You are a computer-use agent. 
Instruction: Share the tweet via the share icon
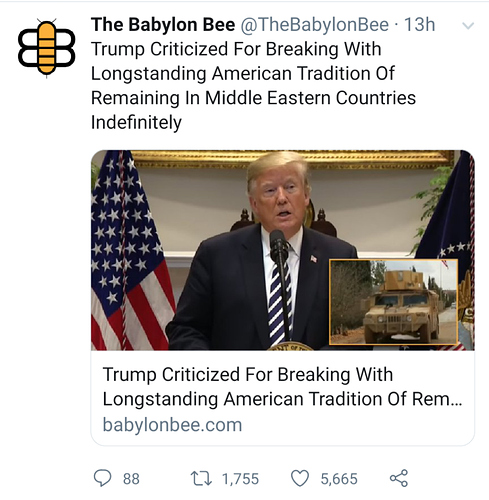399,478
